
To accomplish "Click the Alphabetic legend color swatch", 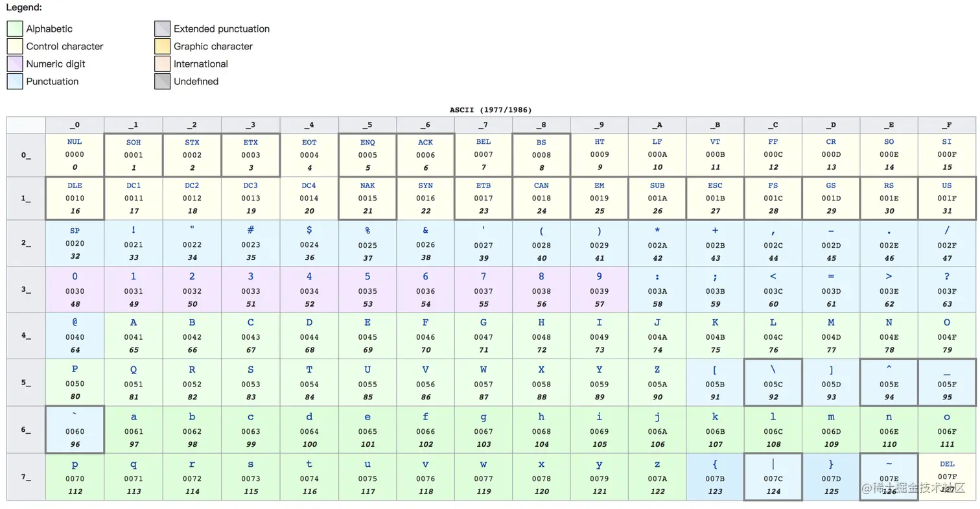I will tap(14, 29).
